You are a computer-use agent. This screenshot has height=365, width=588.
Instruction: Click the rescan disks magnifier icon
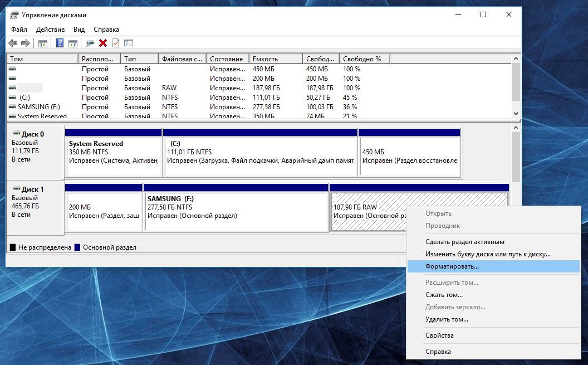pyautogui.click(x=90, y=43)
